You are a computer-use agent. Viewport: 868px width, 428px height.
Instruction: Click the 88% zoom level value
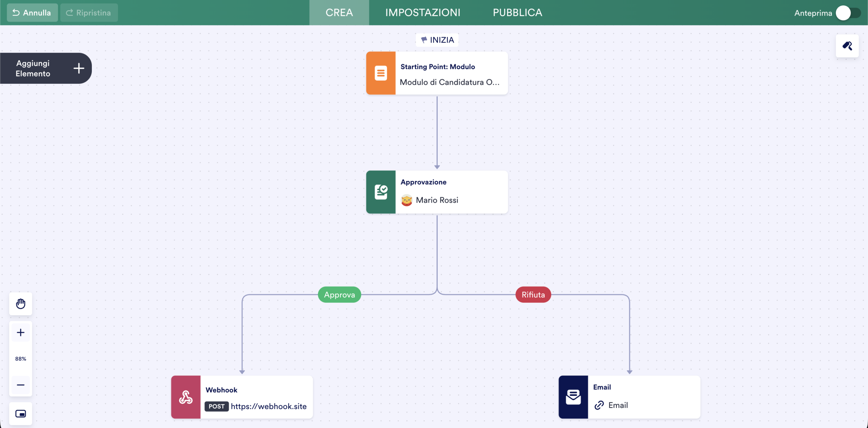point(21,359)
